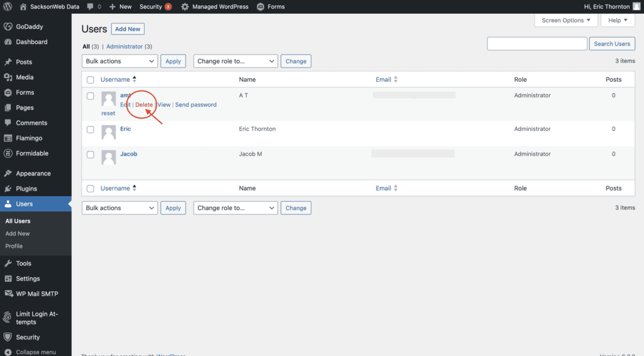Click the Plugins sidebar icon
Viewport: 644px width, 356px height.
point(8,189)
